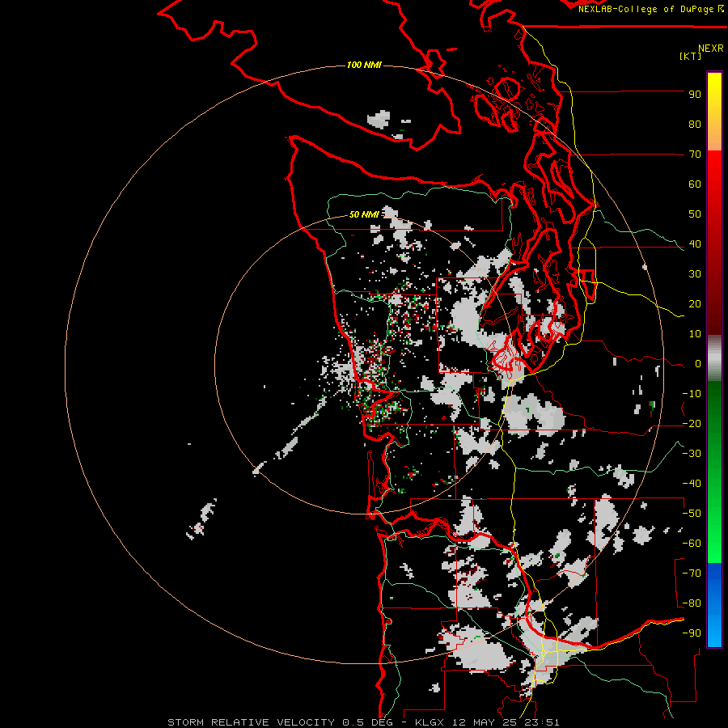728x728 pixels.
Task: Click the 90 value on the velocity scale
Action: point(695,95)
